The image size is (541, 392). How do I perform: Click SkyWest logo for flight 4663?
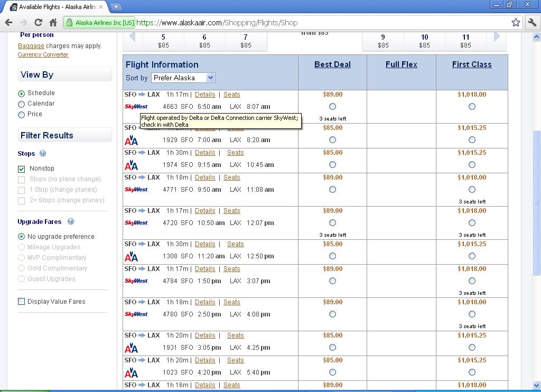(136, 107)
